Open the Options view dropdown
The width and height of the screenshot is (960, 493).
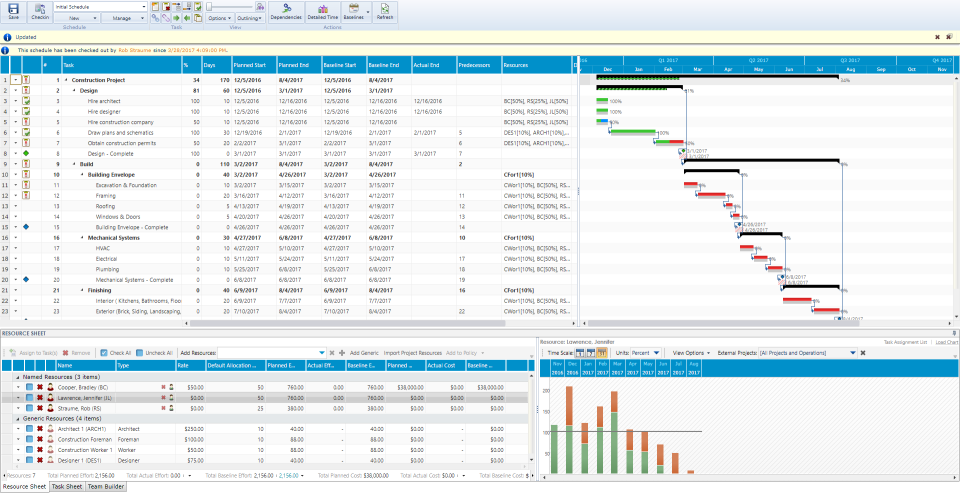(x=219, y=18)
